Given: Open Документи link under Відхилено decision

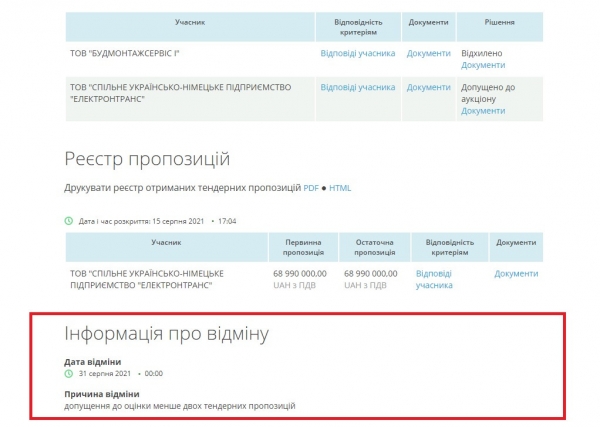Looking at the screenshot, I should tap(483, 65).
